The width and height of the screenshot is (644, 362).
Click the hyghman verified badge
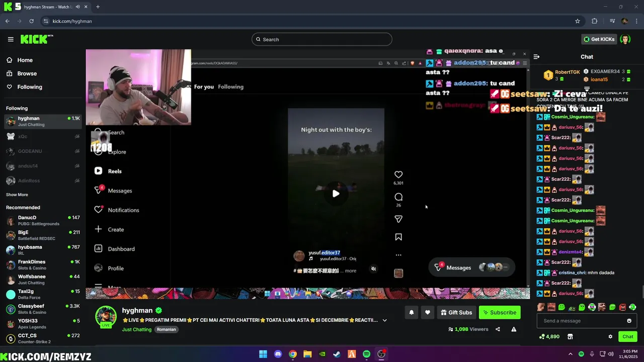point(159,311)
